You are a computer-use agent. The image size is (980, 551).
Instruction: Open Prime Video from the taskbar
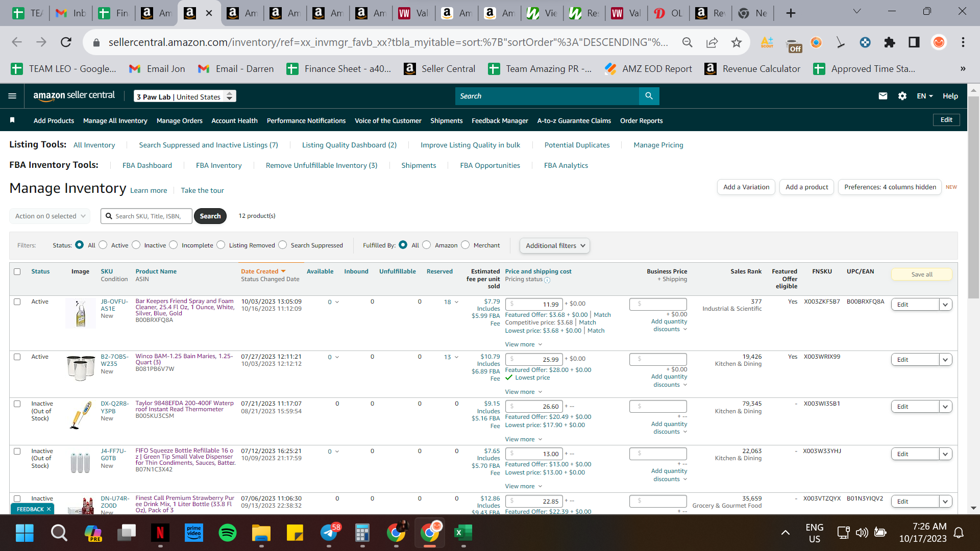click(x=193, y=533)
